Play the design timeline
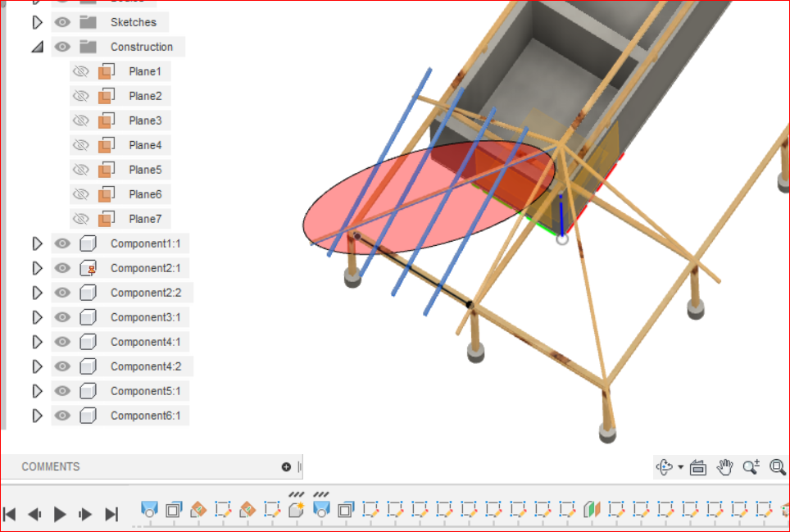The height and width of the screenshot is (532, 790). 60,514
